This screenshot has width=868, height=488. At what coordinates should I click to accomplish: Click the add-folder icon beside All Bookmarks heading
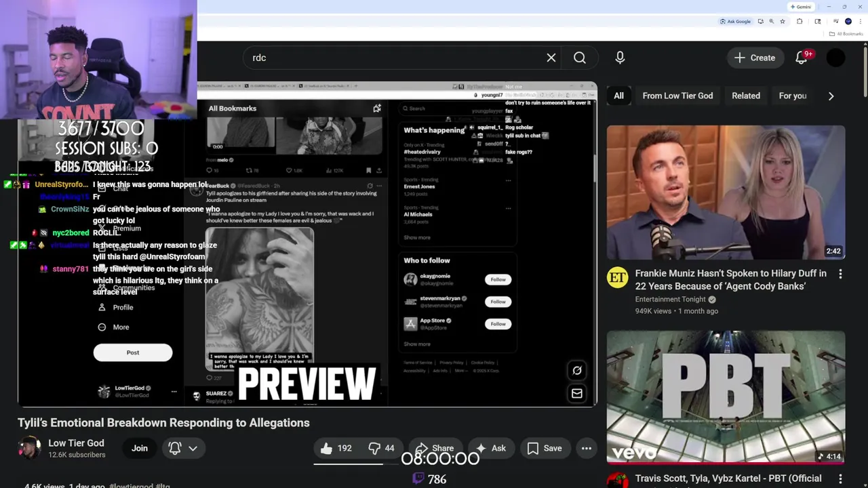pos(377,108)
